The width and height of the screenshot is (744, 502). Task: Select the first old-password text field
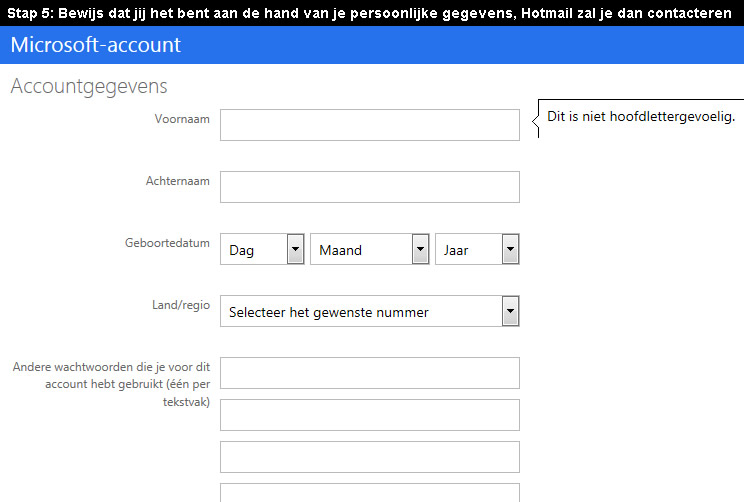pyautogui.click(x=370, y=373)
